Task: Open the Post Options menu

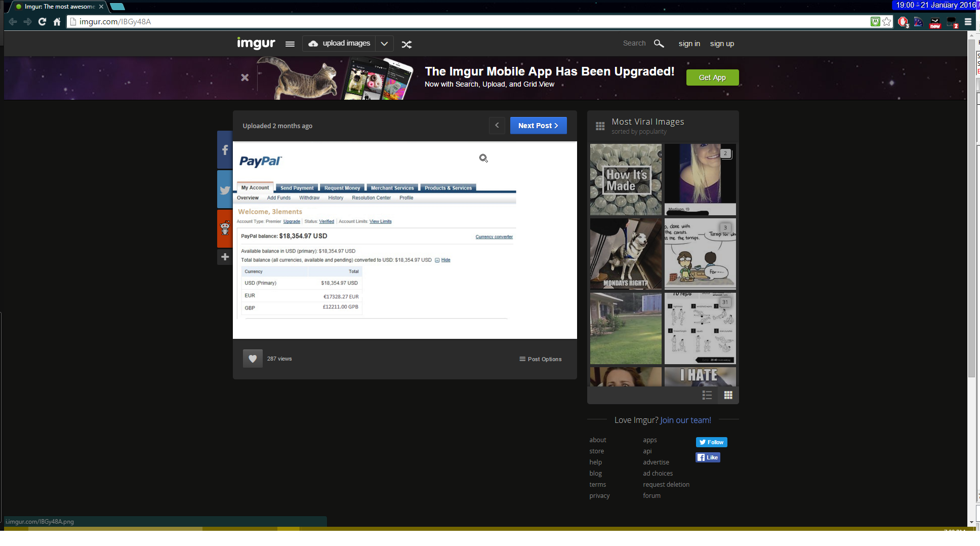Action: click(x=540, y=359)
